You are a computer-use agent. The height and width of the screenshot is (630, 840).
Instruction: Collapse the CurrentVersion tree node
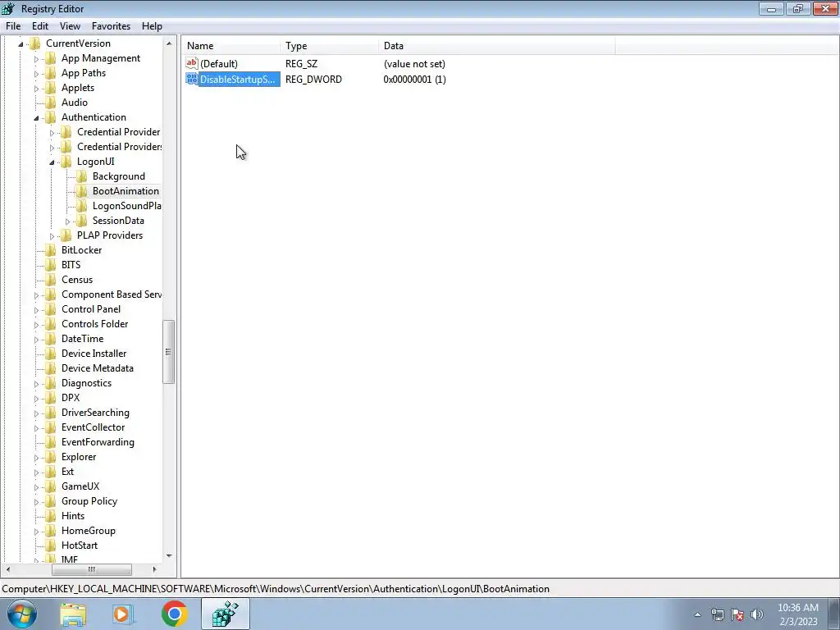21,44
